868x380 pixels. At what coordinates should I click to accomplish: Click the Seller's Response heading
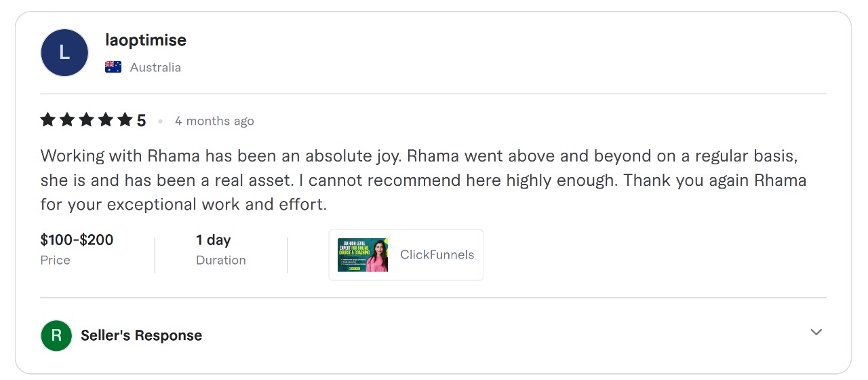click(141, 335)
